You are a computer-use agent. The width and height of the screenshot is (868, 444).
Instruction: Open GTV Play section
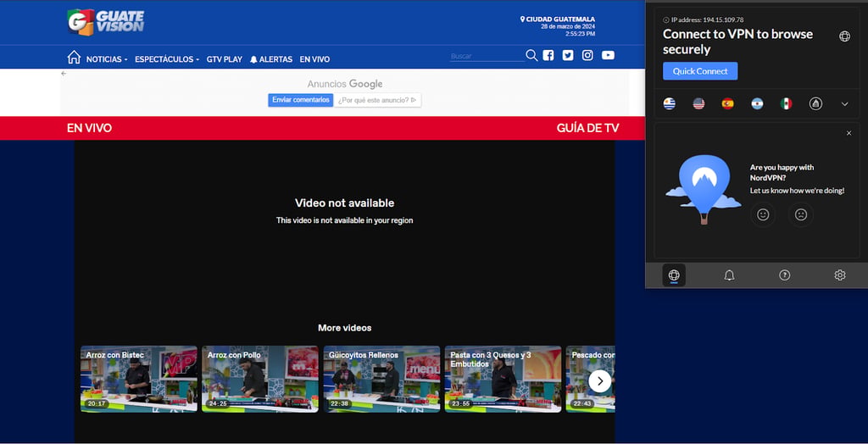tap(224, 59)
